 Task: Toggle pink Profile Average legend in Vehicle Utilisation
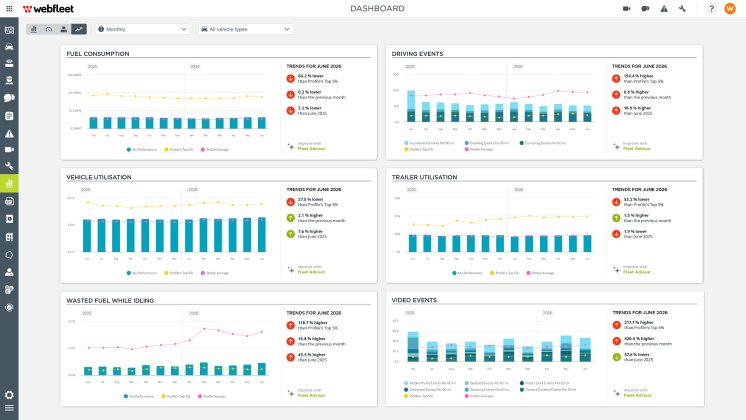[215, 273]
